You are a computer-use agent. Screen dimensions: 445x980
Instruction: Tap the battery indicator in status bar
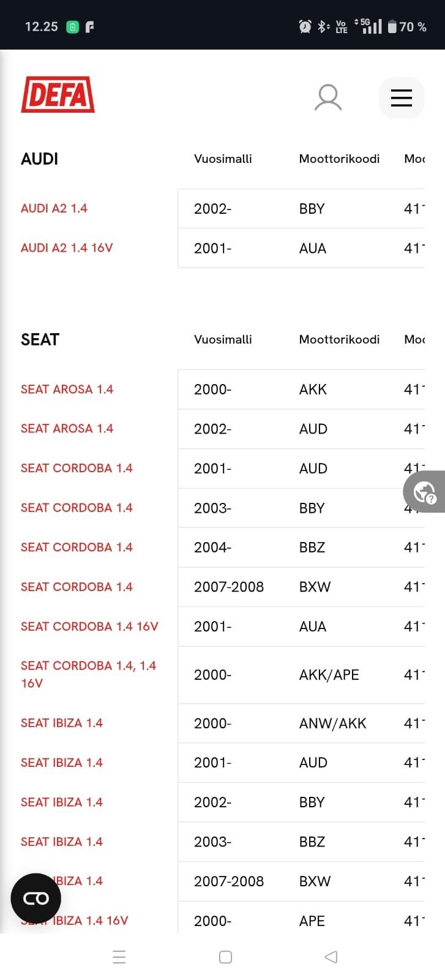[x=392, y=26]
